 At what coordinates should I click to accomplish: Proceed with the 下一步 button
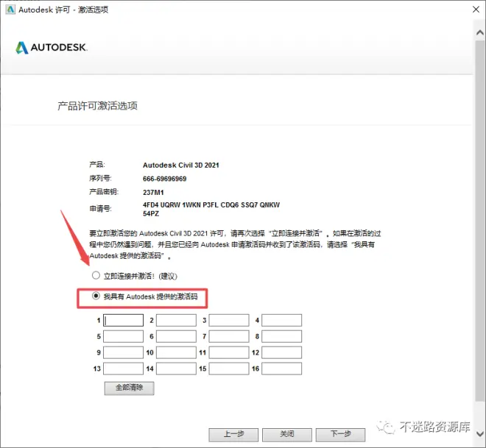coord(341,434)
